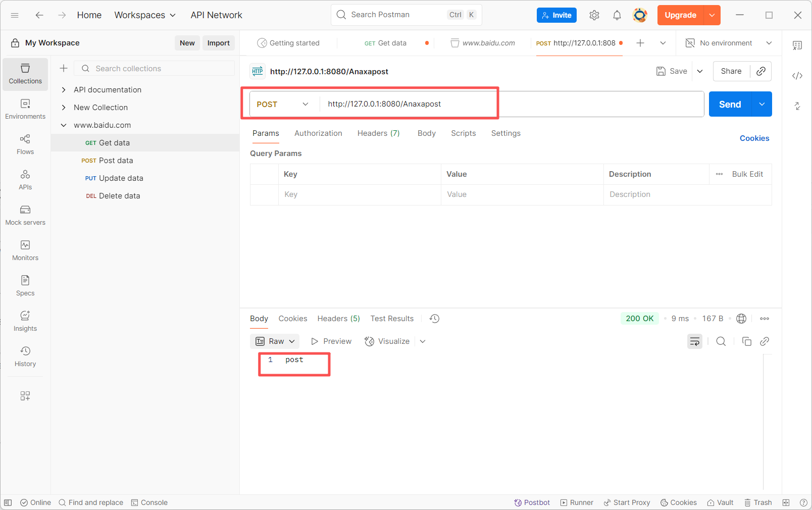Image resolution: width=812 pixels, height=510 pixels.
Task: Copy request link icon next to Share
Action: [761, 71]
